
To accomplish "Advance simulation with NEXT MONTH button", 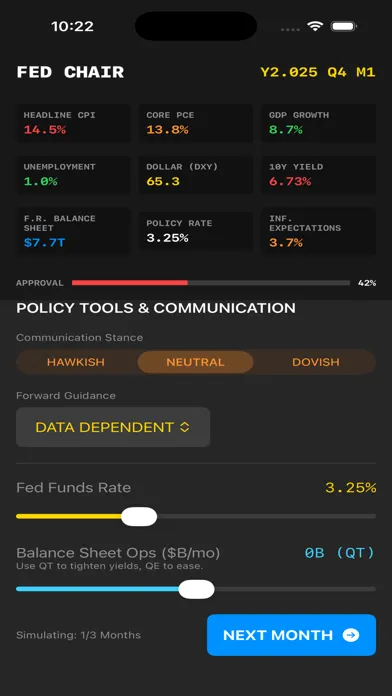I will click(291, 635).
